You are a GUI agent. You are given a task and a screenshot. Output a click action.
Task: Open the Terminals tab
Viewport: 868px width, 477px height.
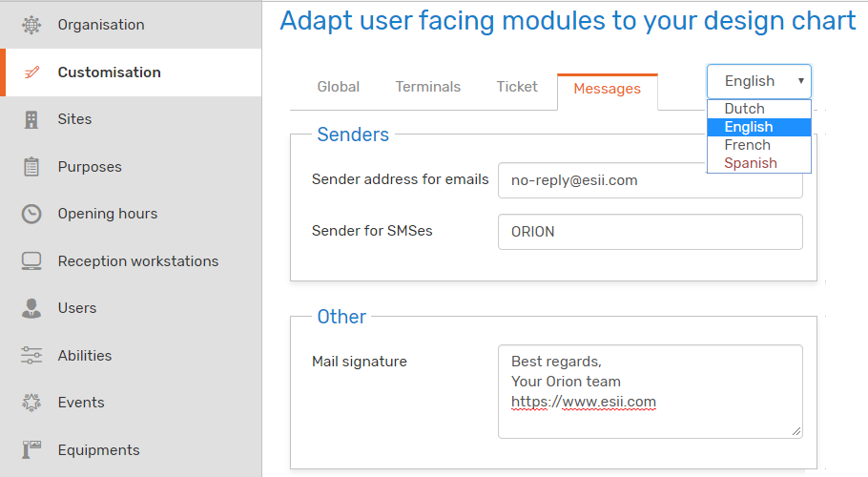pyautogui.click(x=428, y=87)
